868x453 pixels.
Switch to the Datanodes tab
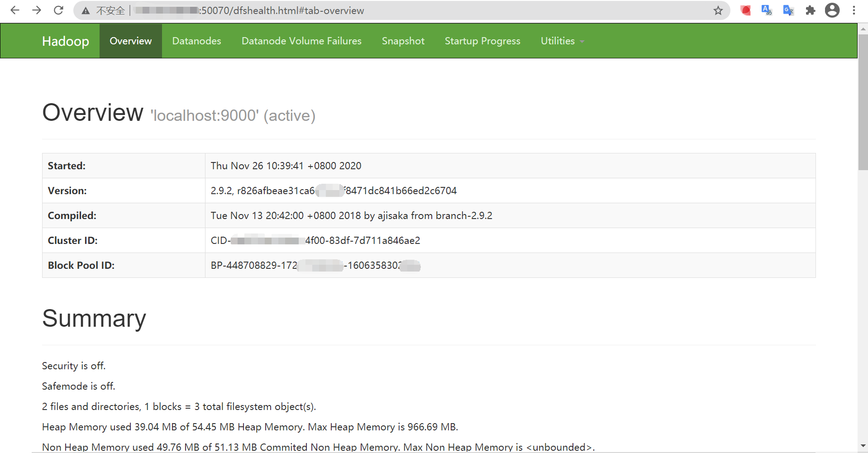[x=196, y=41]
